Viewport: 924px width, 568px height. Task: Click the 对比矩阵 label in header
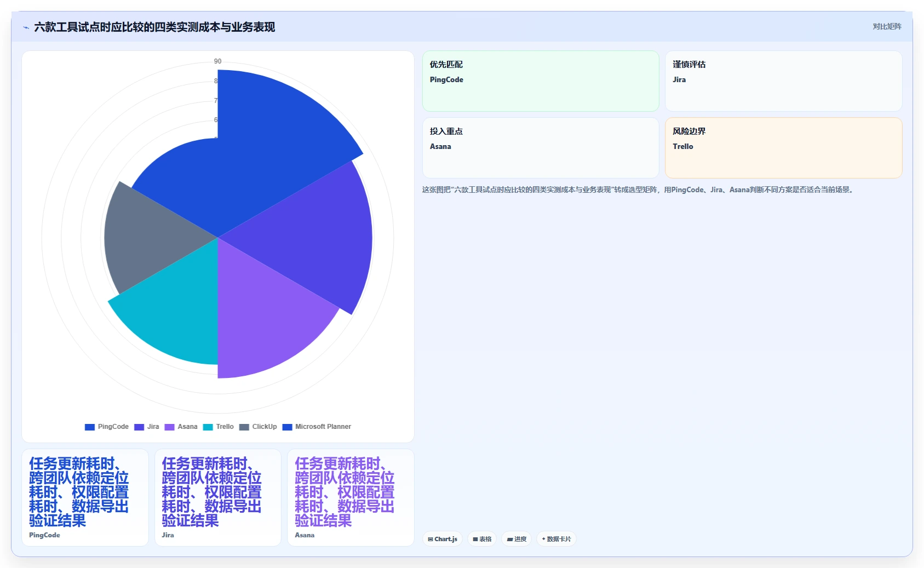pos(887,26)
